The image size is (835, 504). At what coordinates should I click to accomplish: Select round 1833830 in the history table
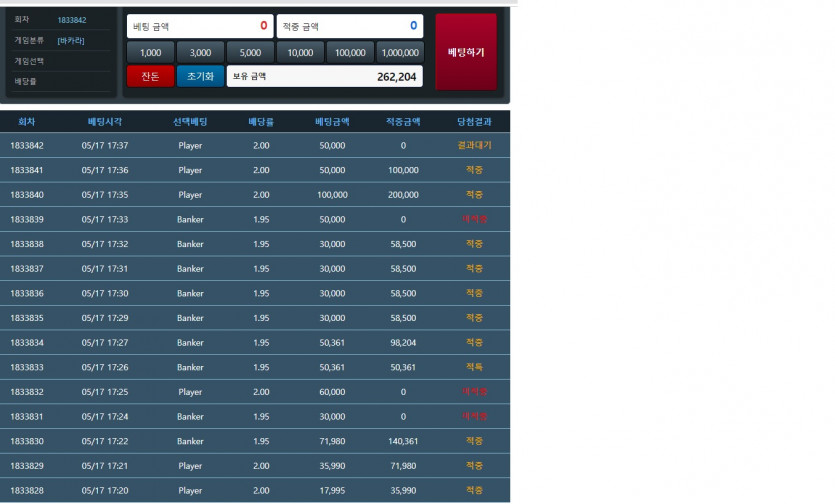tap(255, 441)
